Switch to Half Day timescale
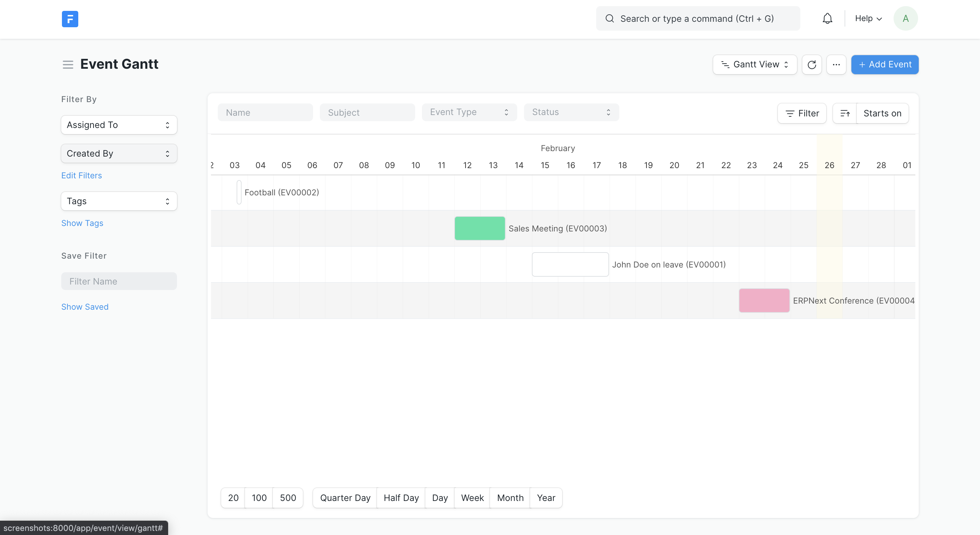The height and width of the screenshot is (535, 980). pos(401,498)
